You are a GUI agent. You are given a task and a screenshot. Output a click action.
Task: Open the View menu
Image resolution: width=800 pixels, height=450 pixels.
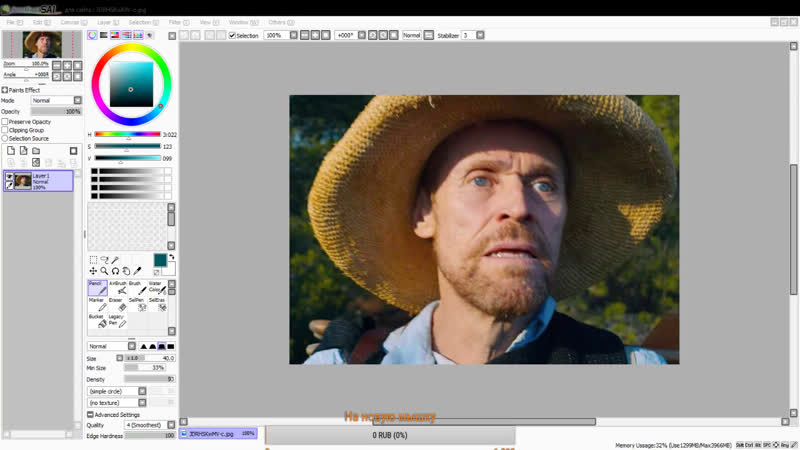(x=209, y=22)
